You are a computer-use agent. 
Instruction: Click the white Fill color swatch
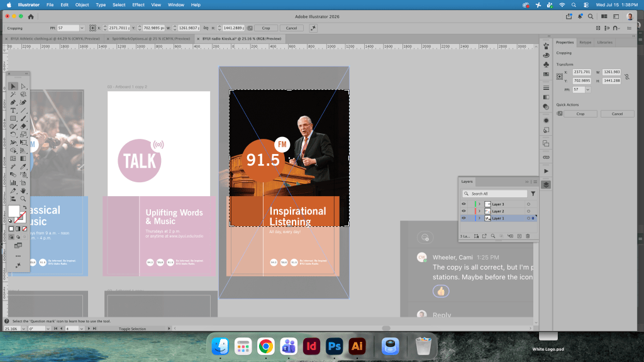tap(14, 211)
